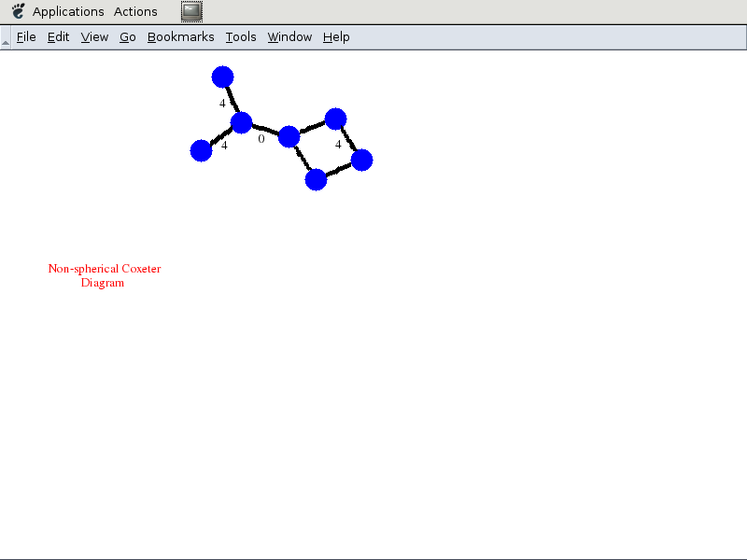Open the File menu
This screenshot has width=747, height=560.
click(26, 37)
